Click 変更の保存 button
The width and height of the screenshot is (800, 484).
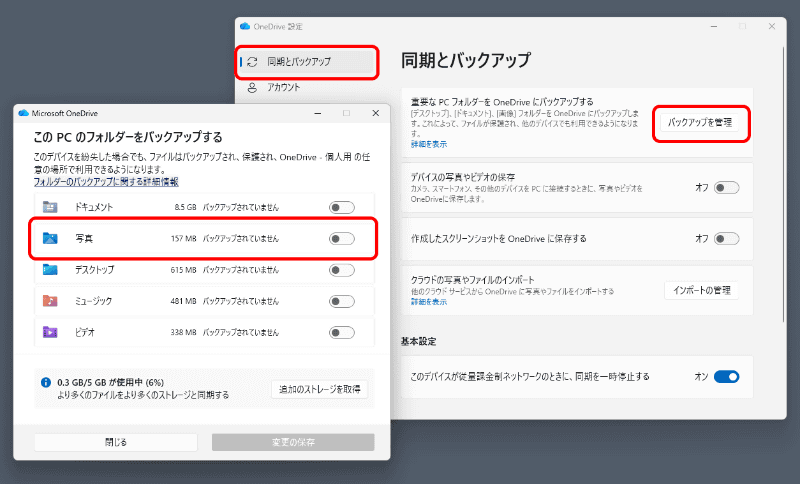(x=293, y=442)
